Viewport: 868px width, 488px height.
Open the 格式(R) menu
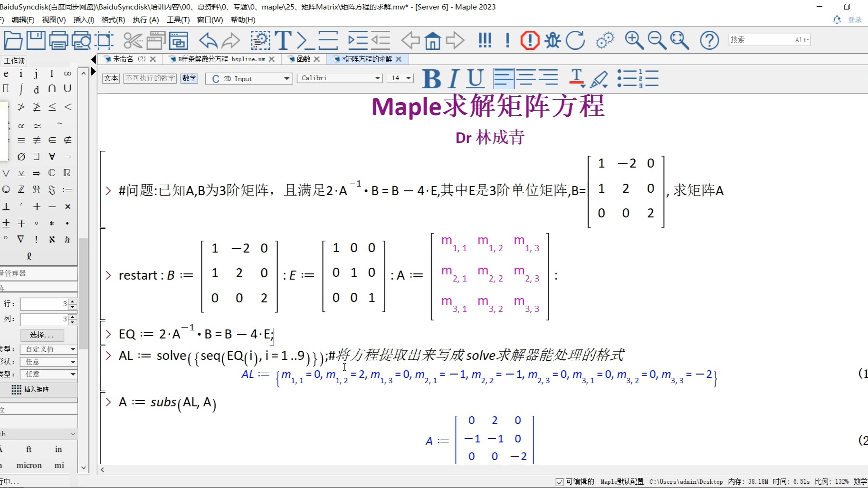[x=113, y=19]
